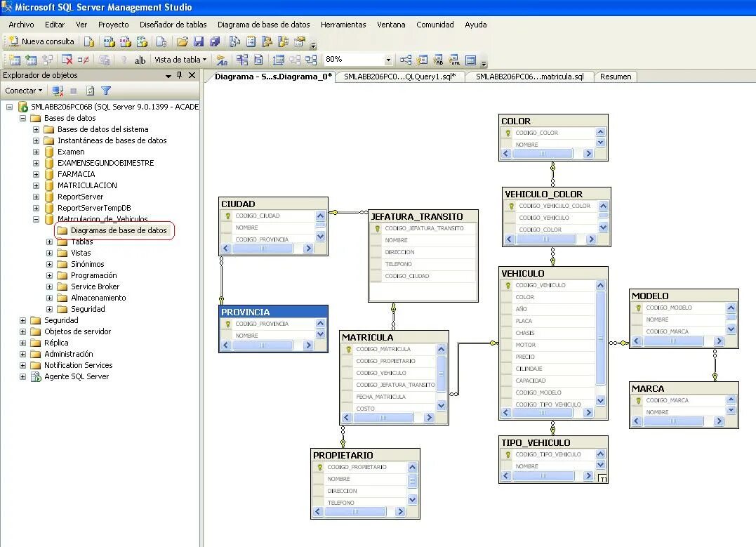
Task: Open the Diagrama de base de datos menu
Action: (x=264, y=25)
